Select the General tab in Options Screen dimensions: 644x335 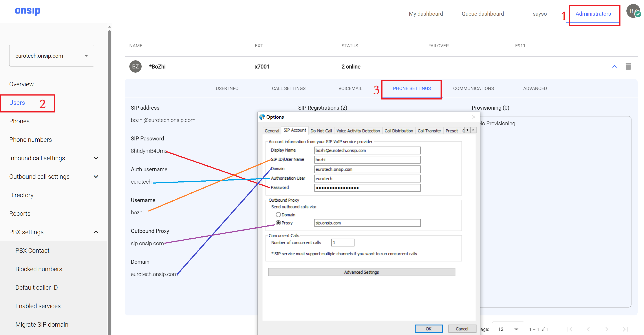(x=272, y=131)
